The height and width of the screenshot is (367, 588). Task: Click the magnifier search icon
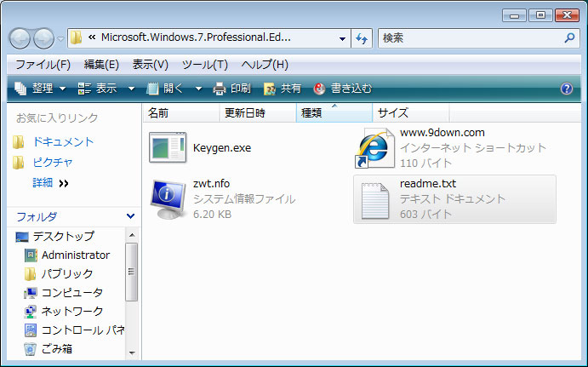(569, 38)
